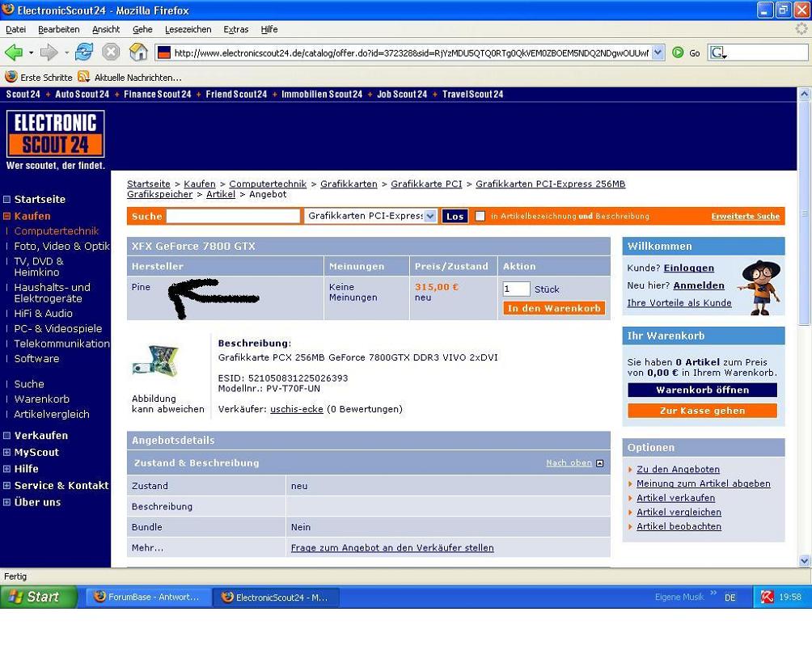Click the green Go button icon
The width and height of the screenshot is (812, 650).
[x=678, y=53]
